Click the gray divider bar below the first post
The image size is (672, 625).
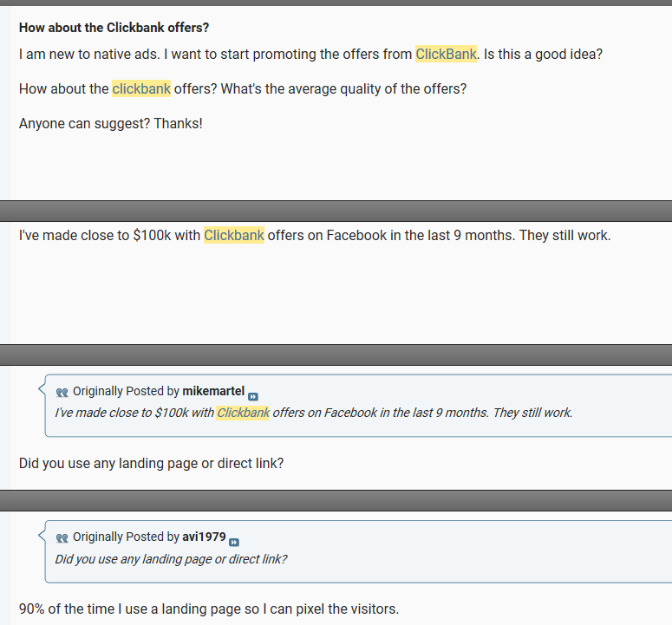click(336, 211)
